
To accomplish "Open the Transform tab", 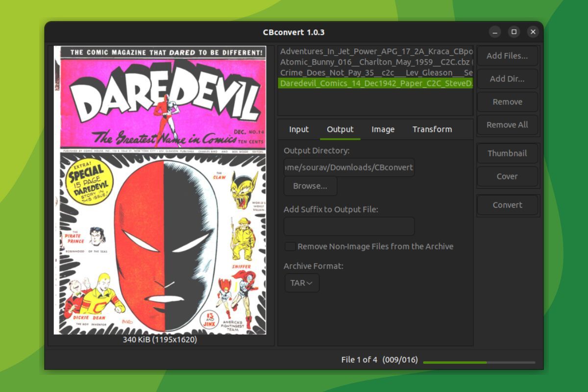I will coord(432,129).
